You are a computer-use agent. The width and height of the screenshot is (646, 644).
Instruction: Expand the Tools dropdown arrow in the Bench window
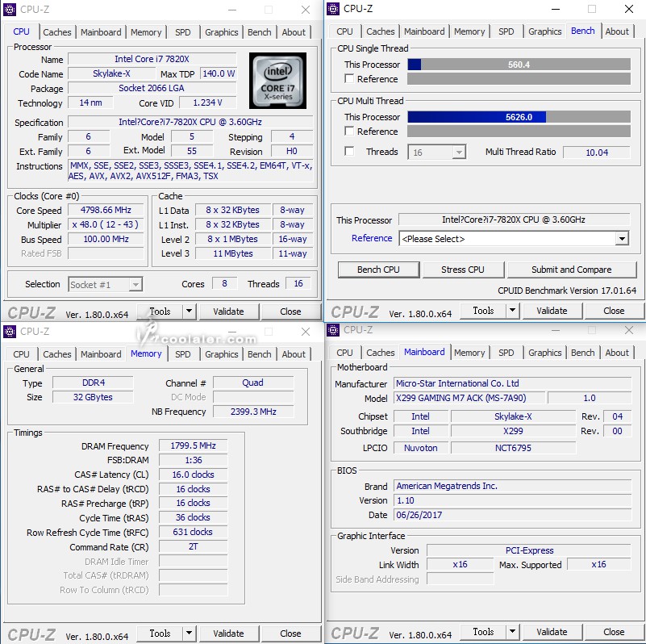click(x=512, y=311)
